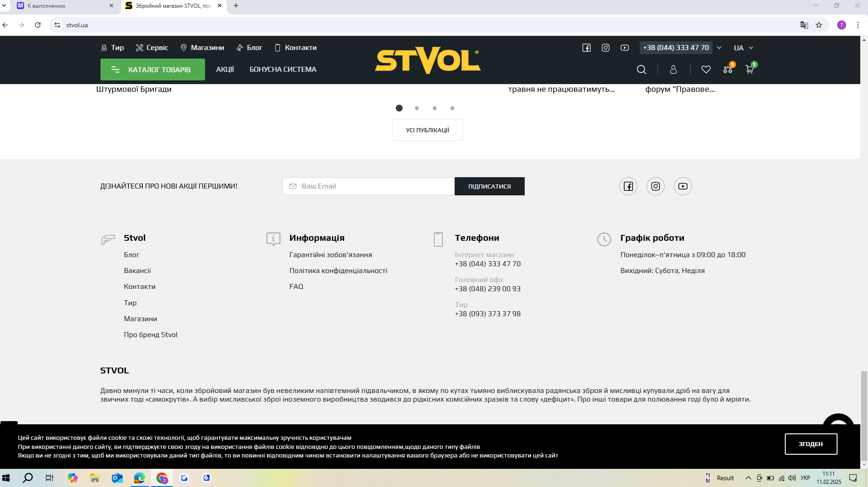
Task: Open the product comparison scales icon
Action: point(728,69)
